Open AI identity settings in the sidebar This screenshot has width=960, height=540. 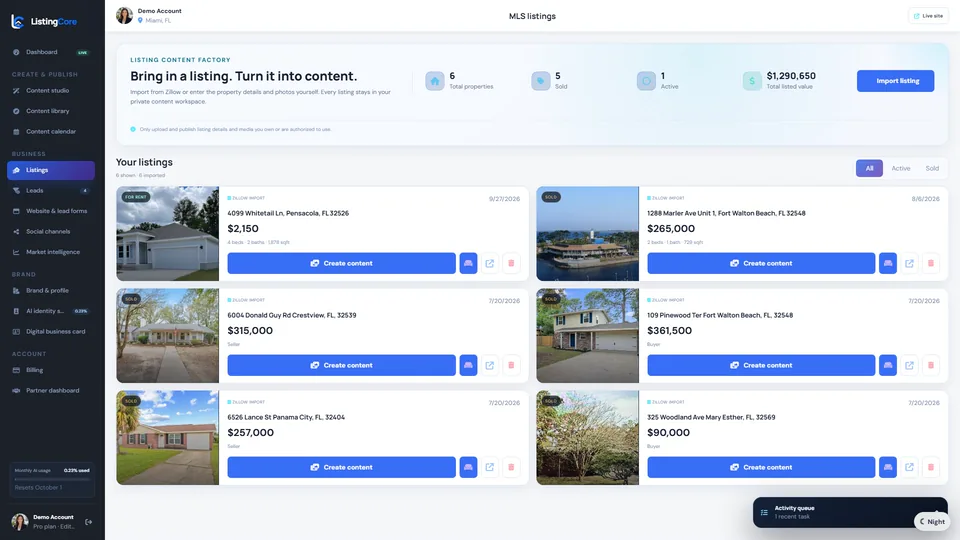[x=51, y=311]
